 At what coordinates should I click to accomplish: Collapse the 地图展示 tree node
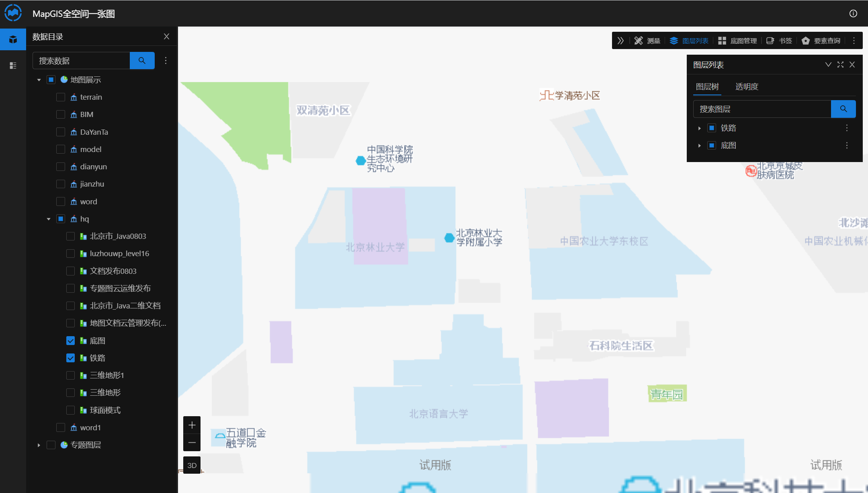pos(39,80)
